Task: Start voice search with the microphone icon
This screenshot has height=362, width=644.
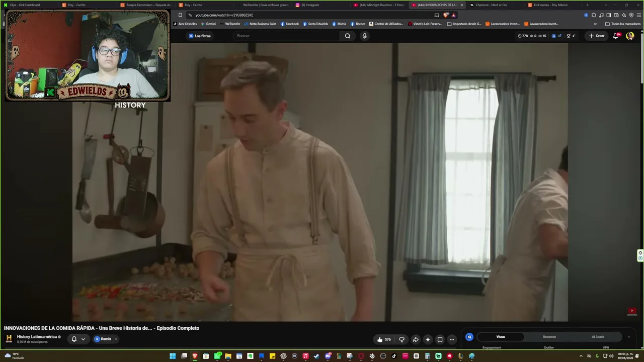Action: [365, 36]
